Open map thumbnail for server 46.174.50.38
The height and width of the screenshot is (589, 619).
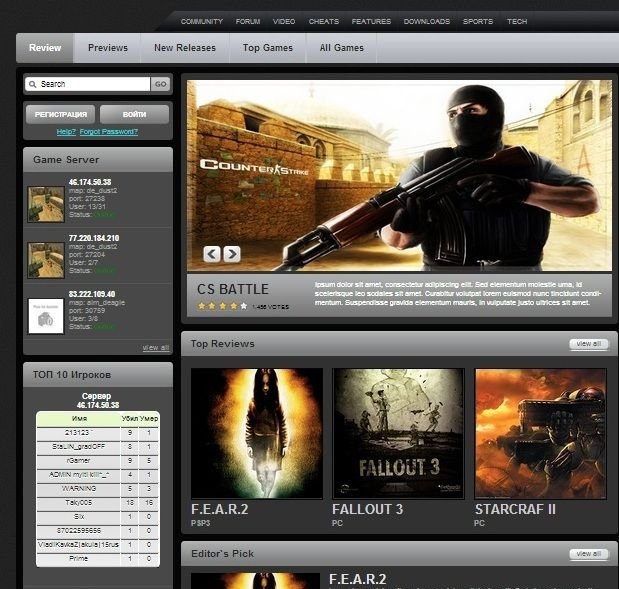46,204
